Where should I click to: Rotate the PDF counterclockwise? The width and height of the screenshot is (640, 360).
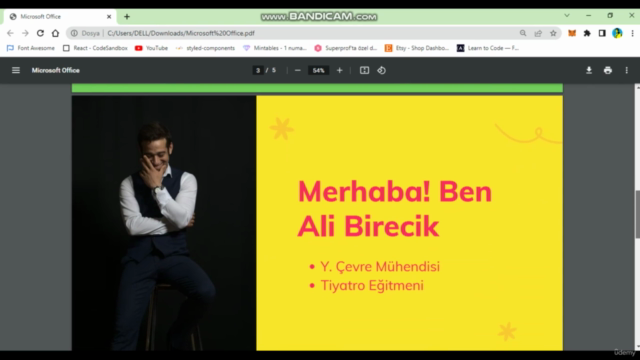[x=381, y=70]
